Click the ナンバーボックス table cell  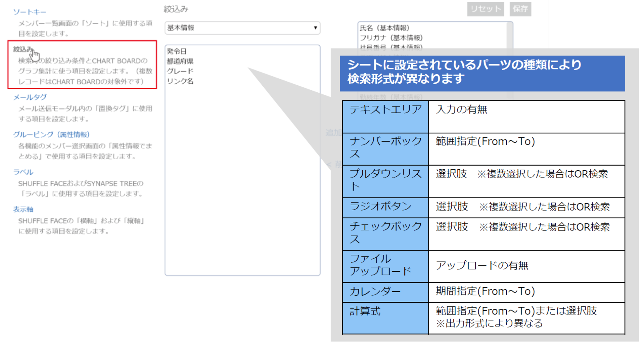point(385,149)
